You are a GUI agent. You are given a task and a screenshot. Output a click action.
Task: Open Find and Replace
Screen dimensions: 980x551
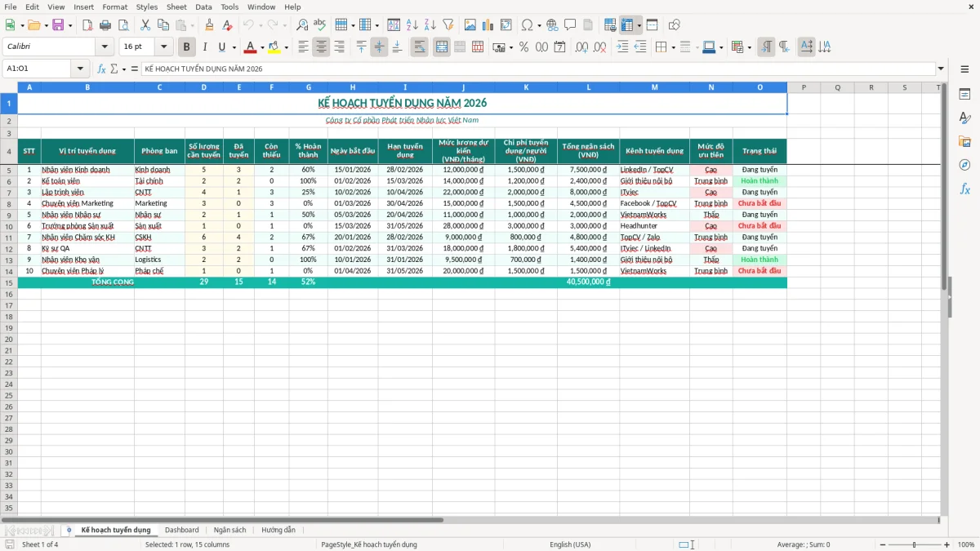[x=302, y=25]
